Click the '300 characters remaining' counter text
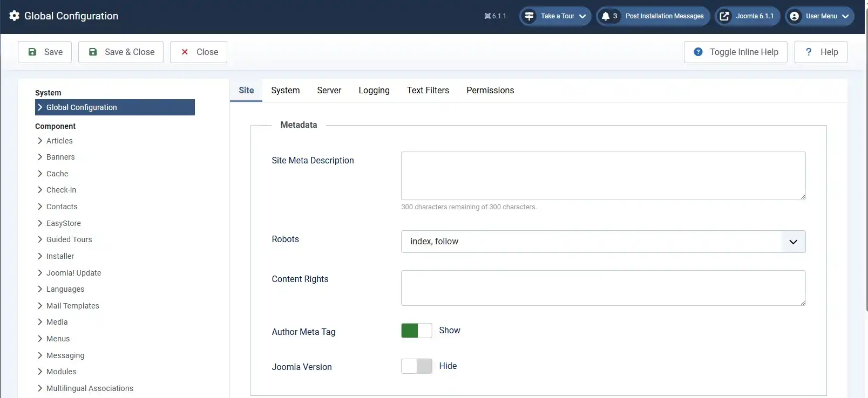The width and height of the screenshot is (868, 398). (x=469, y=207)
